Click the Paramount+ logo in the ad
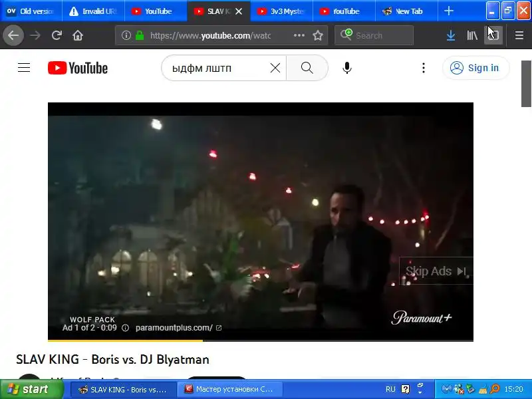Screen dimensions: 532x399 point(422,318)
